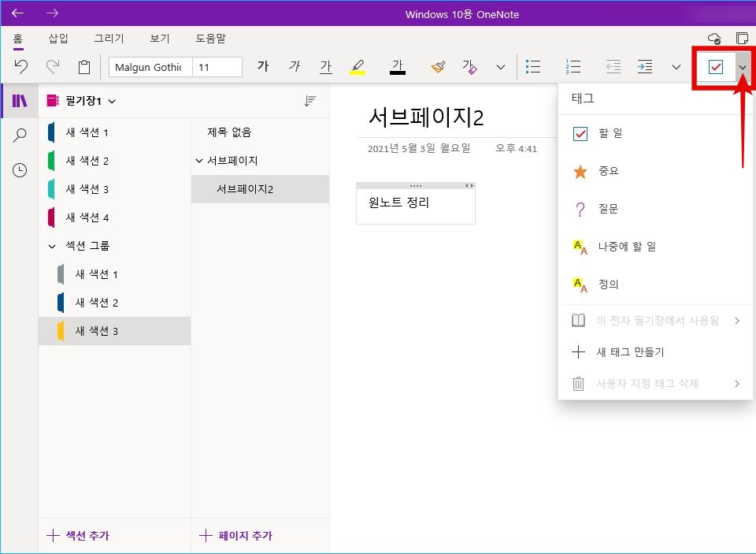Viewport: 756px width, 554px height.
Task: Apply the 질문 question tag
Action: [x=656, y=209]
